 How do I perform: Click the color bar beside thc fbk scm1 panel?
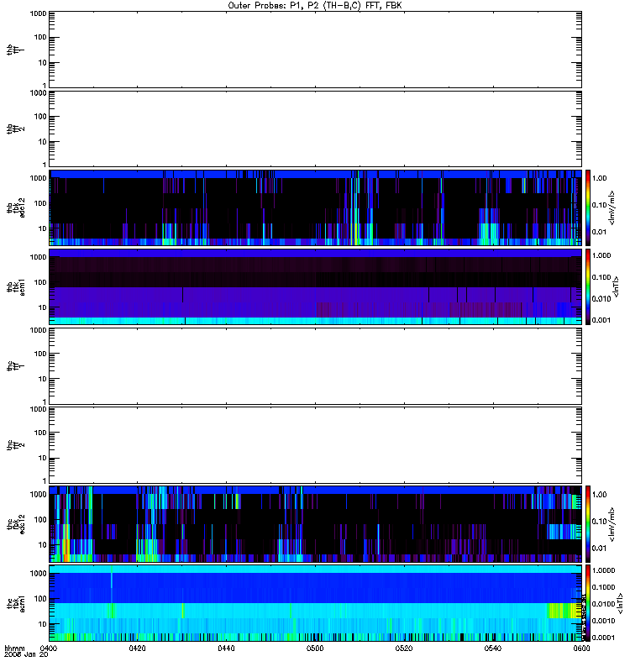click(x=588, y=603)
